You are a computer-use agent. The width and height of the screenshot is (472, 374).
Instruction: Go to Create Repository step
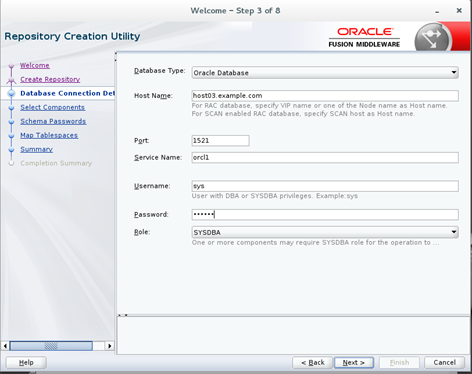click(50, 79)
